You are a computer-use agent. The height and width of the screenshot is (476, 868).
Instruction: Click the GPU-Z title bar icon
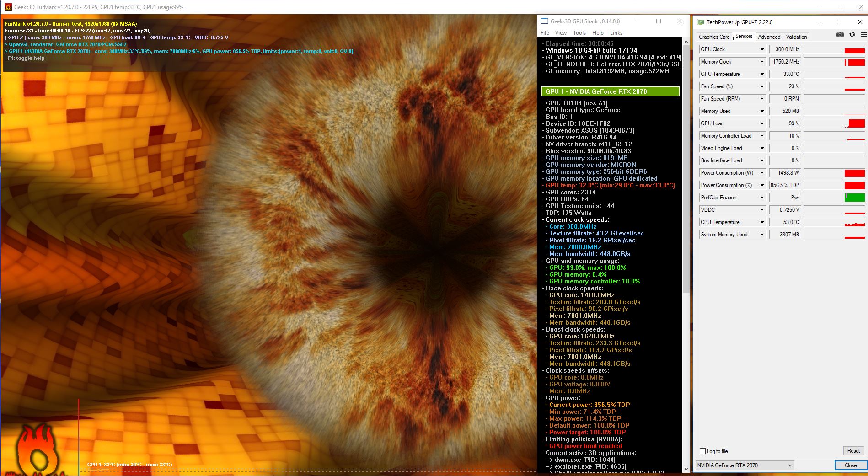click(701, 22)
